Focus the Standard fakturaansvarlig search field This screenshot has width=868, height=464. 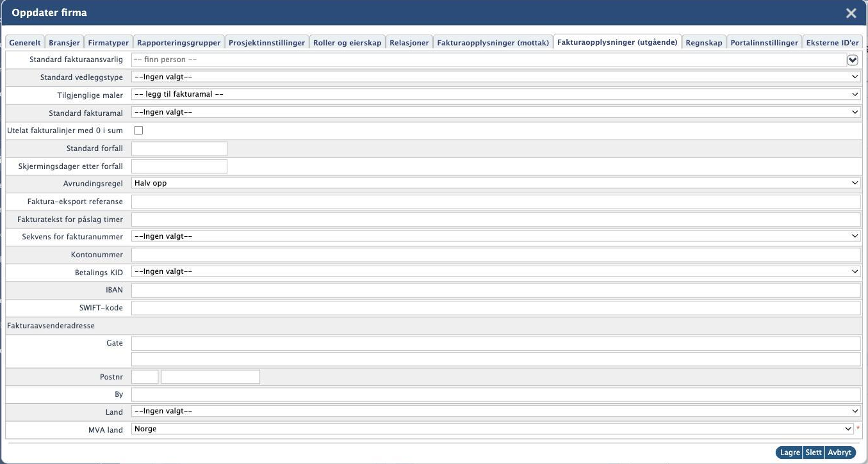pos(488,60)
